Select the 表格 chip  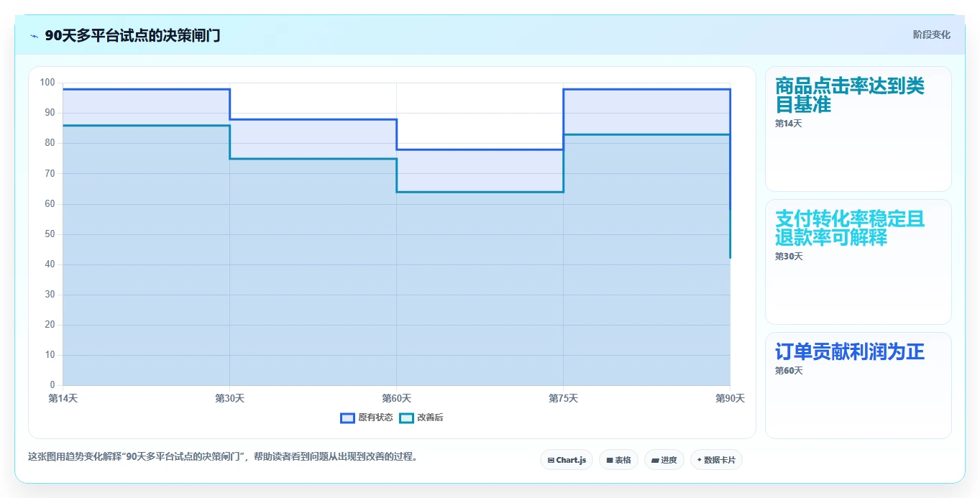[x=618, y=460]
